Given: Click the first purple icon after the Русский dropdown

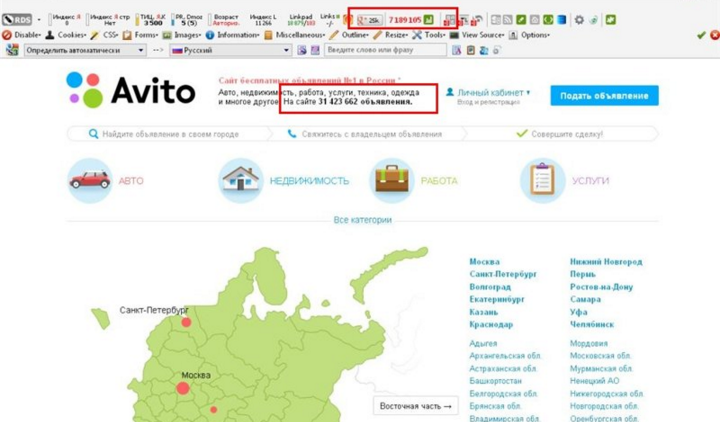Looking at the screenshot, I should coord(302,50).
